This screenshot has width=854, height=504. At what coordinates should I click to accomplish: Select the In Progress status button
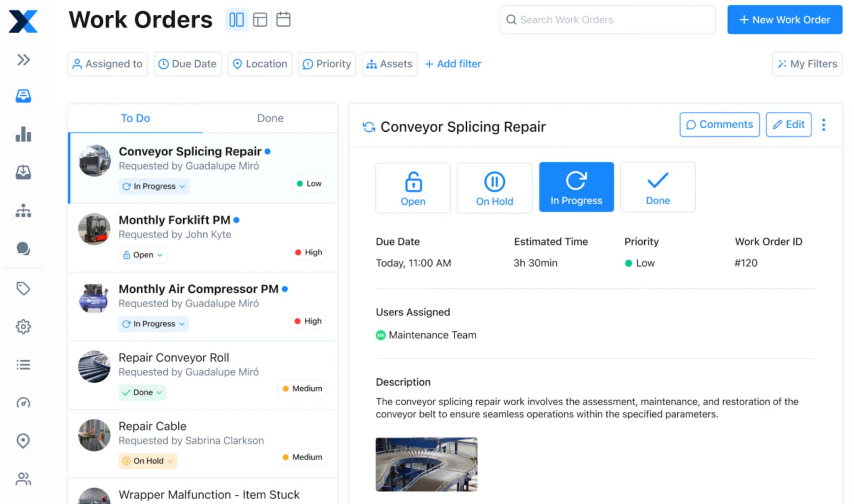point(576,187)
